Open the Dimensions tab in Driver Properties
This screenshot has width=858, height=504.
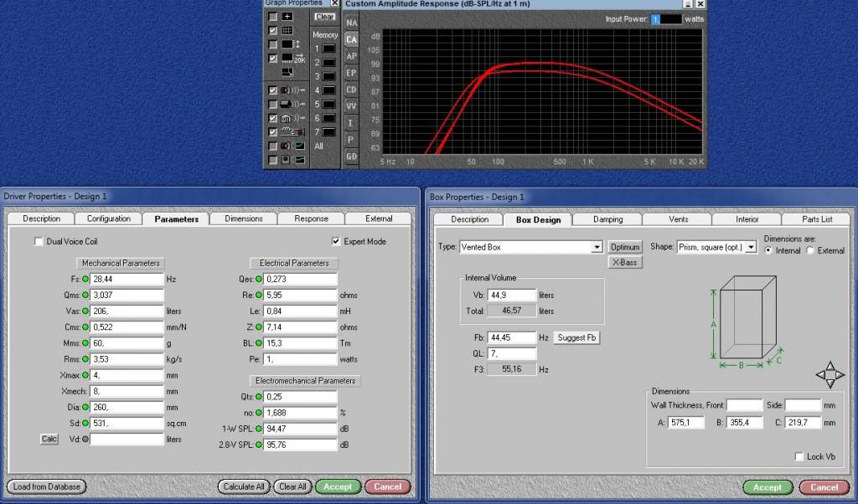(x=244, y=219)
